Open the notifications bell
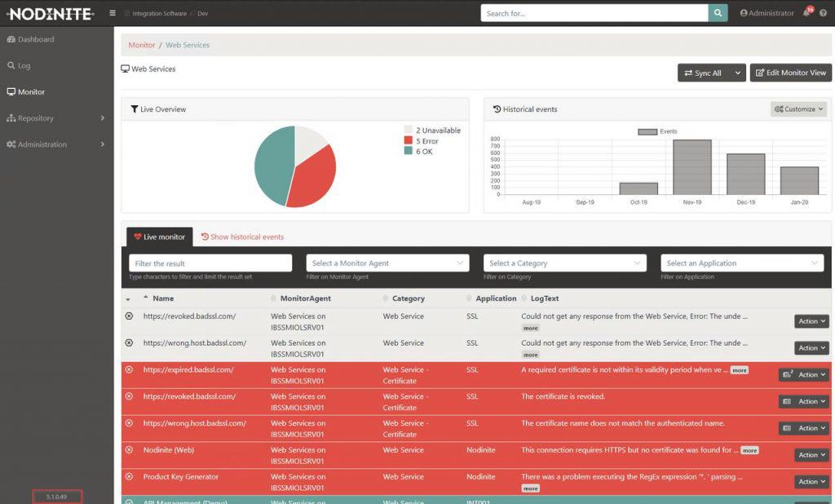Viewport: 835px width, 504px height. (x=806, y=13)
